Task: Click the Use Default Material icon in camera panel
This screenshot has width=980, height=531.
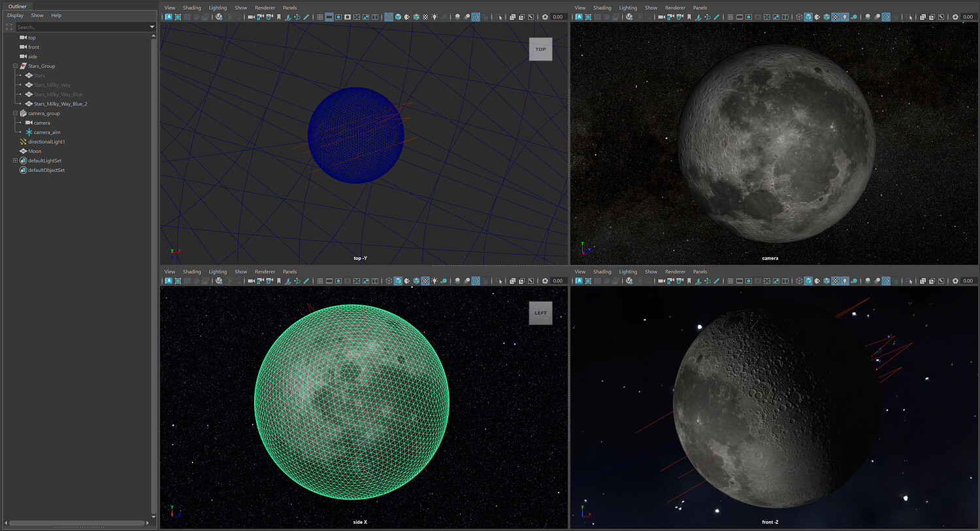Action: click(x=817, y=17)
